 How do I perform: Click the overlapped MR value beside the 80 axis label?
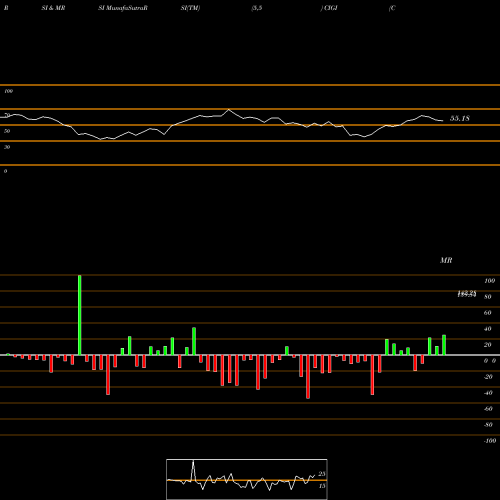coord(467,294)
